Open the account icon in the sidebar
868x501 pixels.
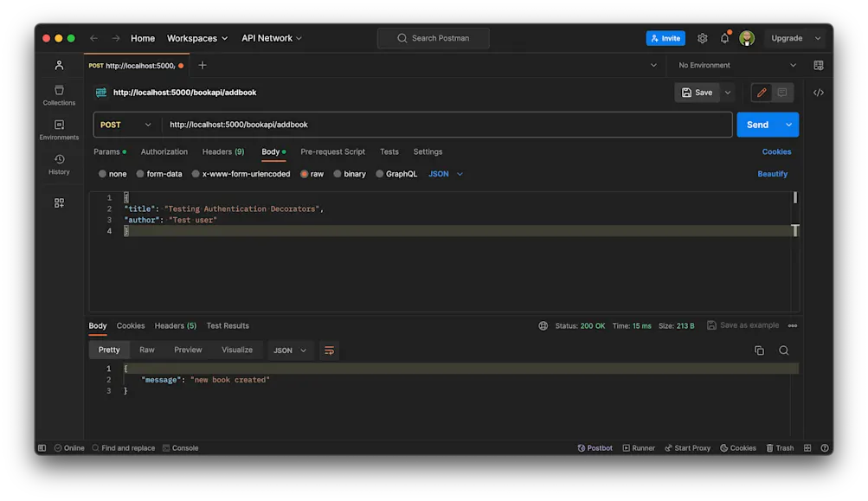[59, 65]
